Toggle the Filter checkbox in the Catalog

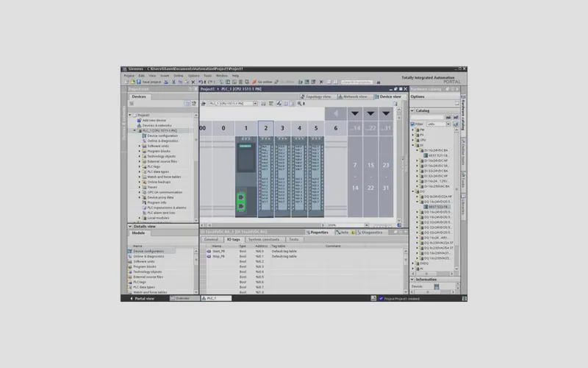point(413,124)
